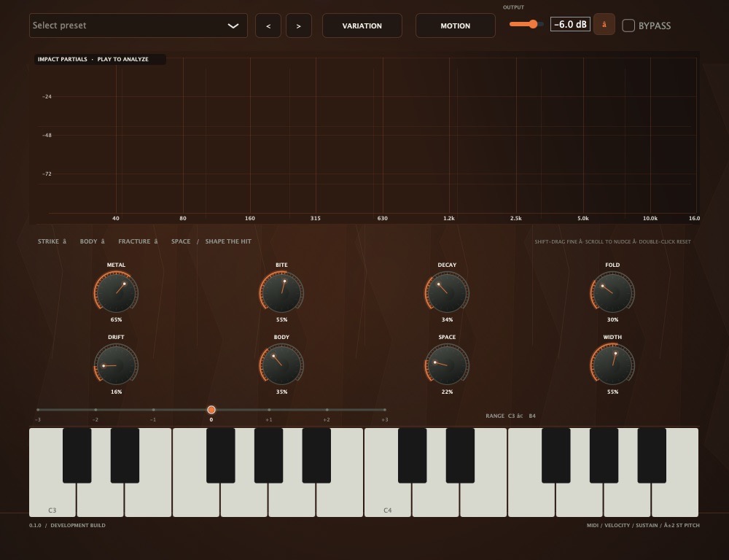Select the FRACTURE tab

134,241
